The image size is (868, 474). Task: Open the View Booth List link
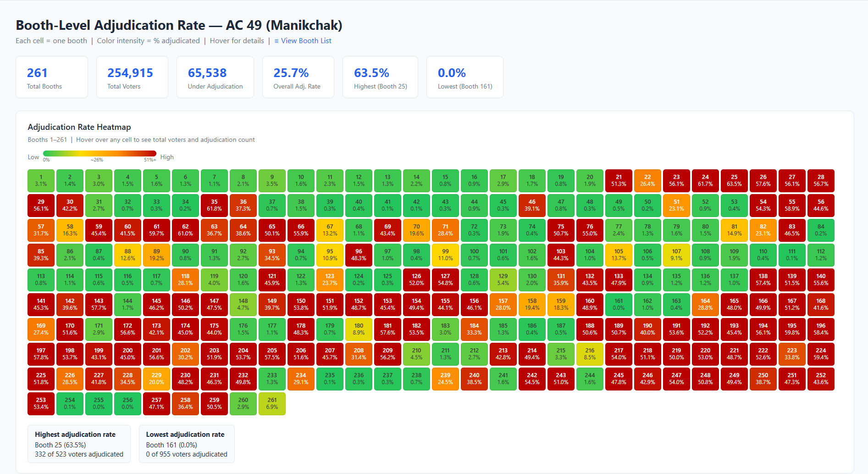303,41
